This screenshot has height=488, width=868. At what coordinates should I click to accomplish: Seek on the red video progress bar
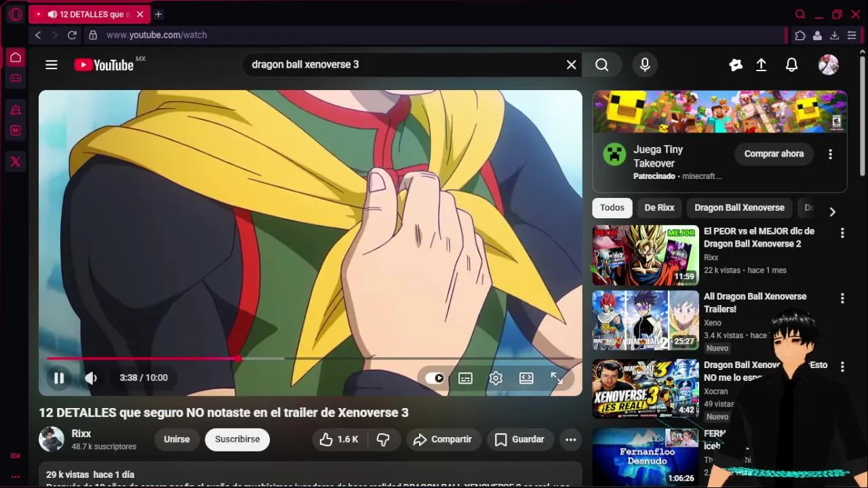point(311,358)
